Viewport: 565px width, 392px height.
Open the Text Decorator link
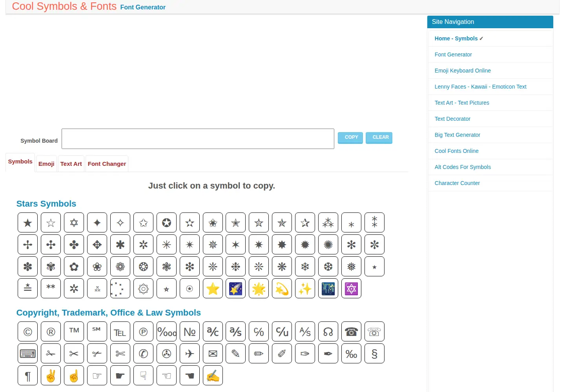point(452,119)
